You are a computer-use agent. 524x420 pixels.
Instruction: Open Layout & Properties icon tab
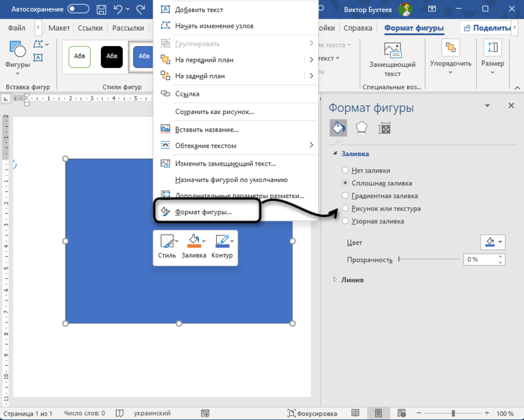coord(384,128)
